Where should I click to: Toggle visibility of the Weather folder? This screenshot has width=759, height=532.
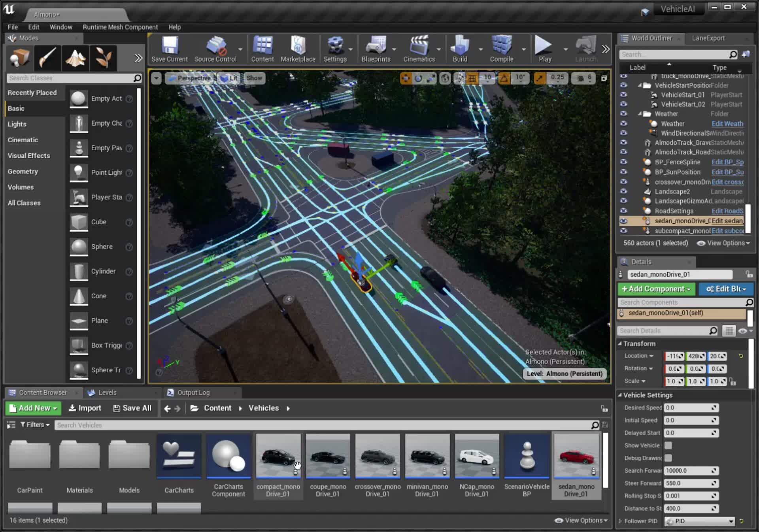click(624, 114)
